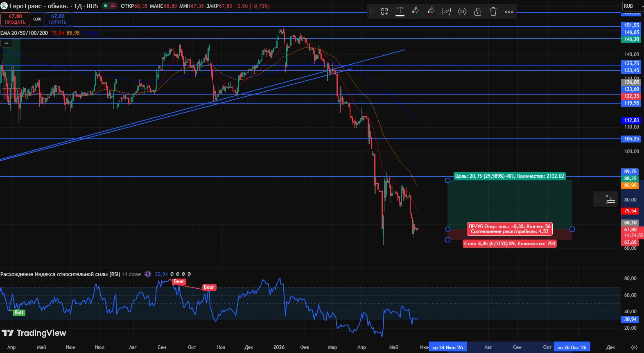The width and height of the screenshot is (644, 353).
Task: Open the red stop-zone fill color picker
Action: tap(431, 11)
